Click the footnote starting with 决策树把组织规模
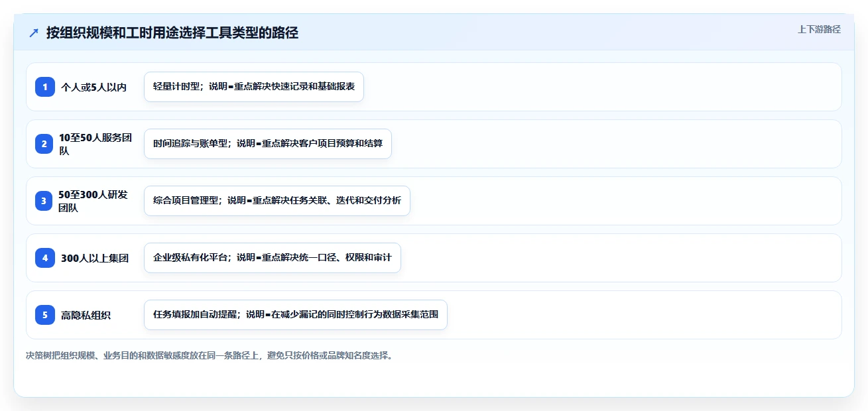This screenshot has width=868, height=411. (210, 356)
